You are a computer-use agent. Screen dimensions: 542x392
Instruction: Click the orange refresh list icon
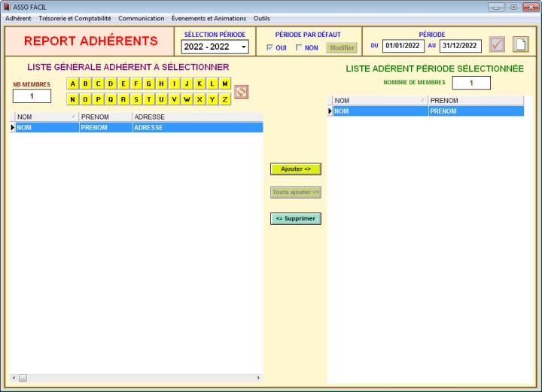[x=241, y=92]
